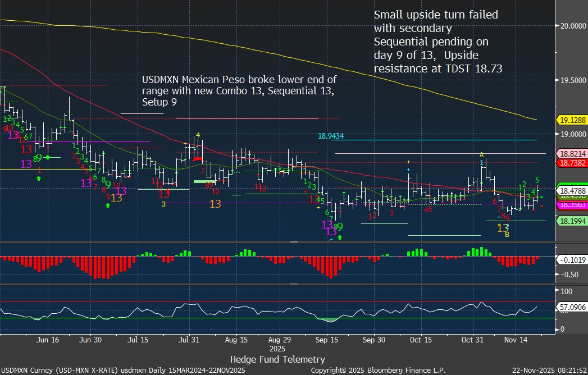Select the white 18.4788 last price tag

571,191
